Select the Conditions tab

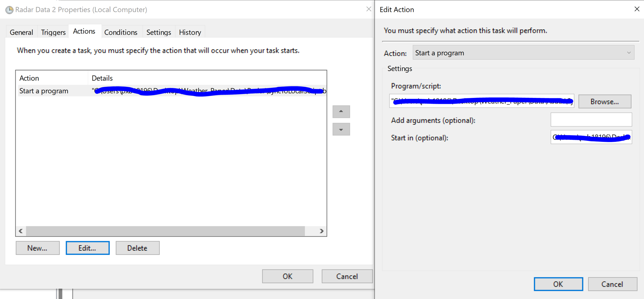pos(121,32)
